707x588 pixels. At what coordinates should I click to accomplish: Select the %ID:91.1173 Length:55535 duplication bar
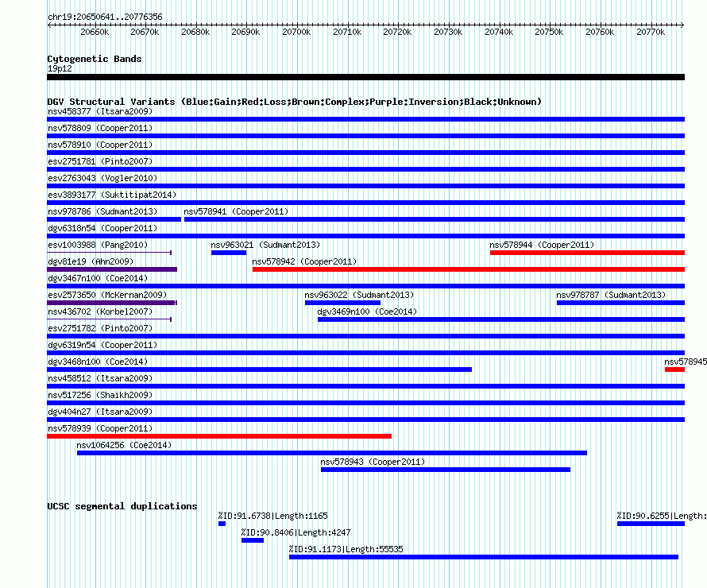[484, 557]
